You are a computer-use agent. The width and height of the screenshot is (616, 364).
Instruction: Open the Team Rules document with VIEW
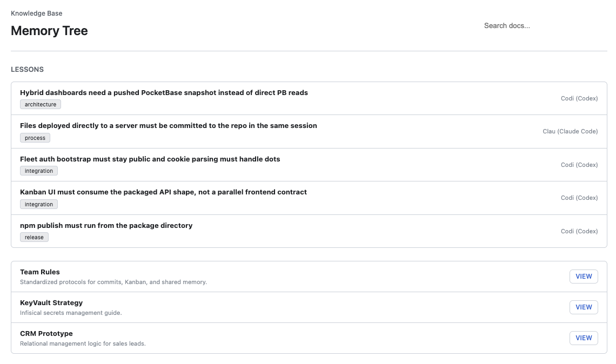[583, 276]
